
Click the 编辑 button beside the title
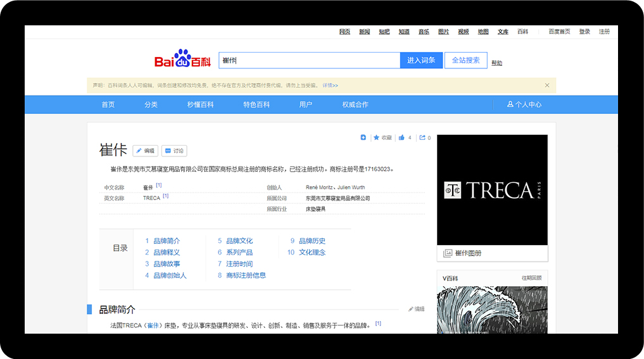click(x=146, y=151)
